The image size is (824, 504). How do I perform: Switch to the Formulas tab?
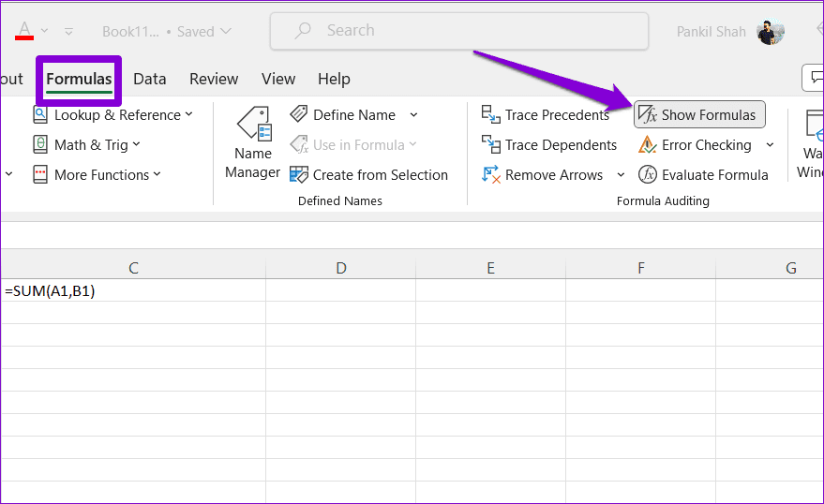[x=79, y=79]
